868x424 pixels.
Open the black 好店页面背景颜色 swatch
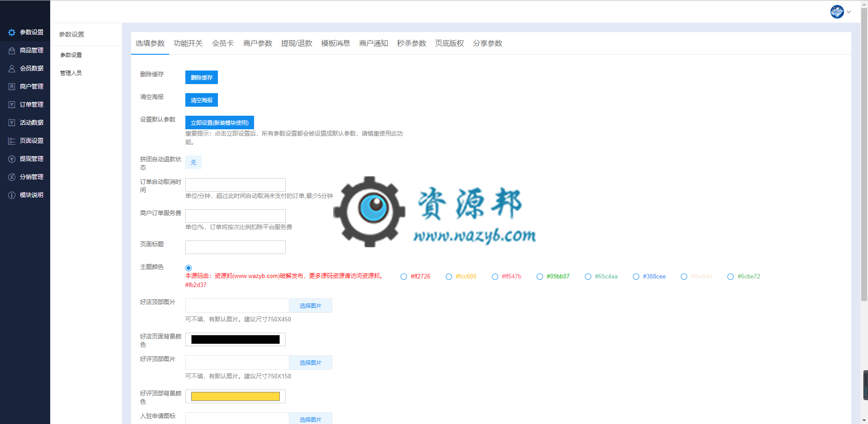point(236,339)
